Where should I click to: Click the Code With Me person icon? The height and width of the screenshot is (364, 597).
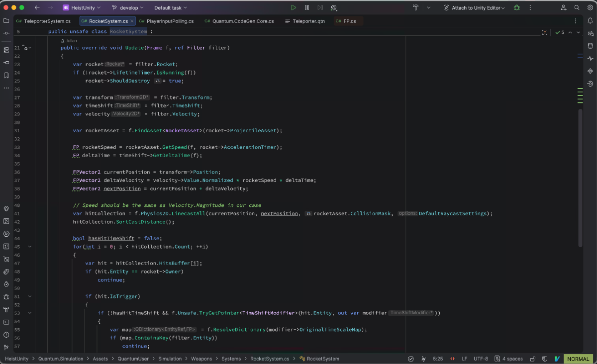pos(564,8)
